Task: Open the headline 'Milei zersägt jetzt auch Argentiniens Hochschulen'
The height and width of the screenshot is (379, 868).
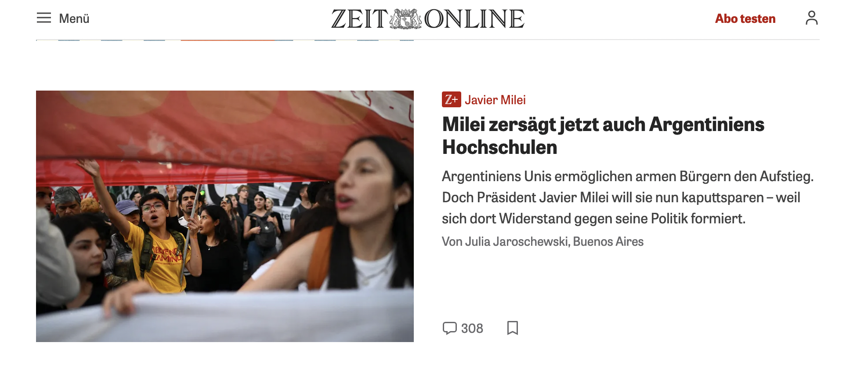Action: (603, 135)
